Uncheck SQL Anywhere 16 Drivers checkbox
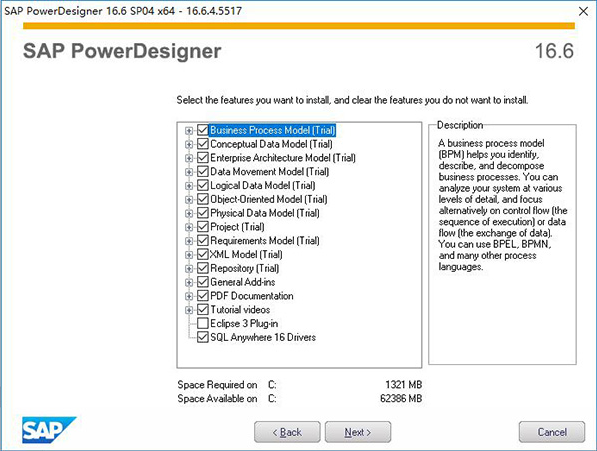Viewport: 597px width, 451px height. click(x=203, y=337)
